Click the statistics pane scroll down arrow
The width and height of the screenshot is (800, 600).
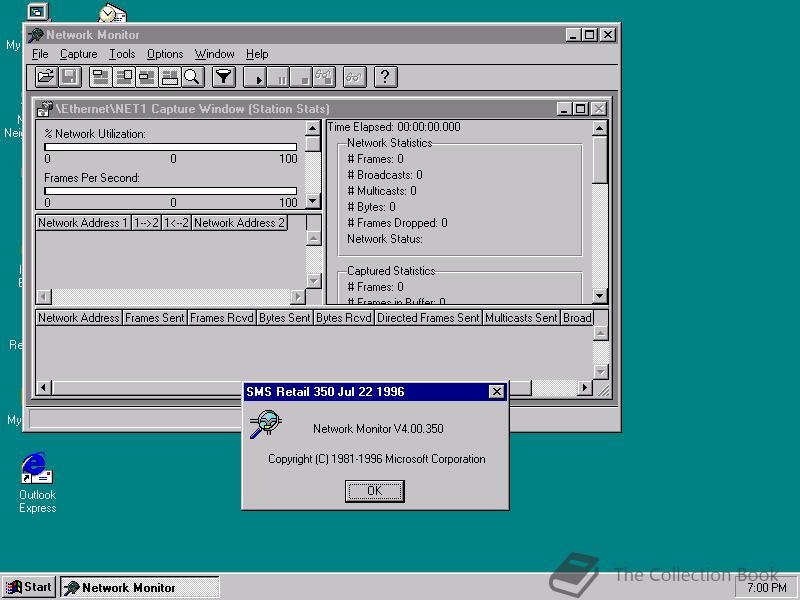point(599,295)
